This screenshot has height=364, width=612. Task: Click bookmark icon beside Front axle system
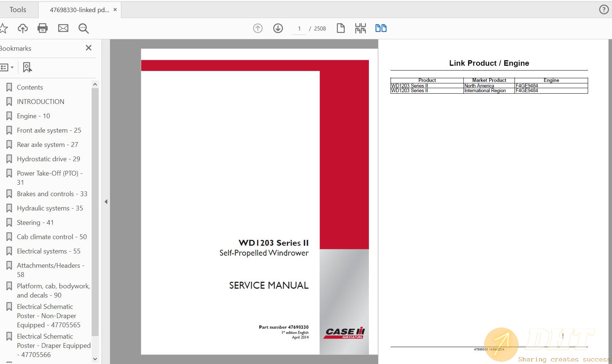pyautogui.click(x=9, y=130)
